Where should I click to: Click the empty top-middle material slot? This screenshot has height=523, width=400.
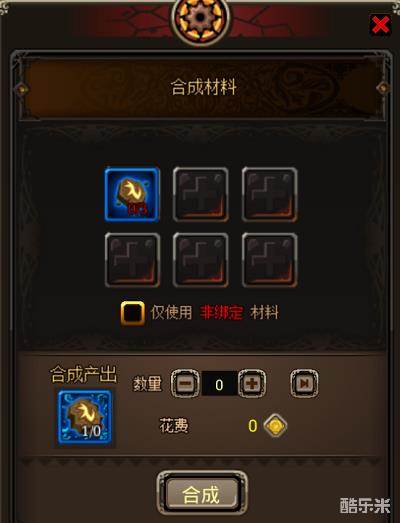click(x=201, y=194)
